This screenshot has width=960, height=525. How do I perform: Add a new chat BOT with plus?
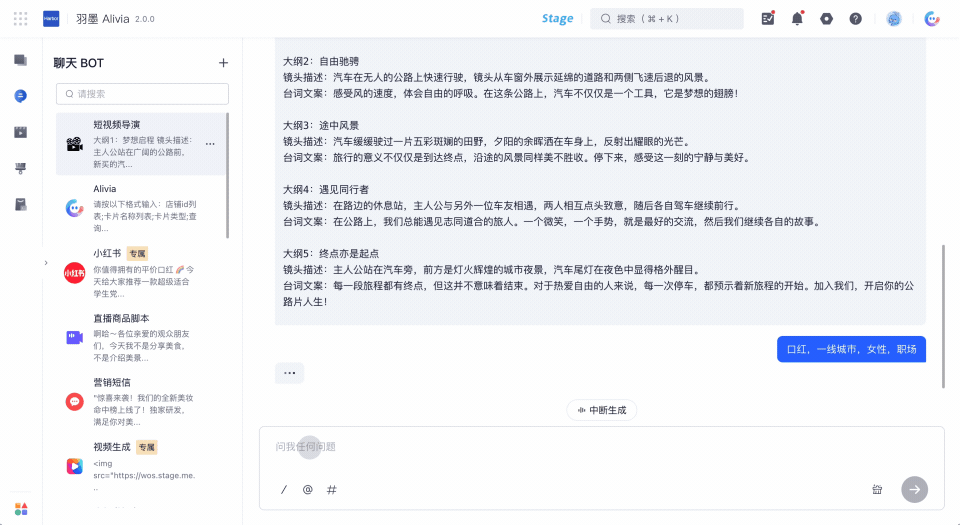(223, 62)
